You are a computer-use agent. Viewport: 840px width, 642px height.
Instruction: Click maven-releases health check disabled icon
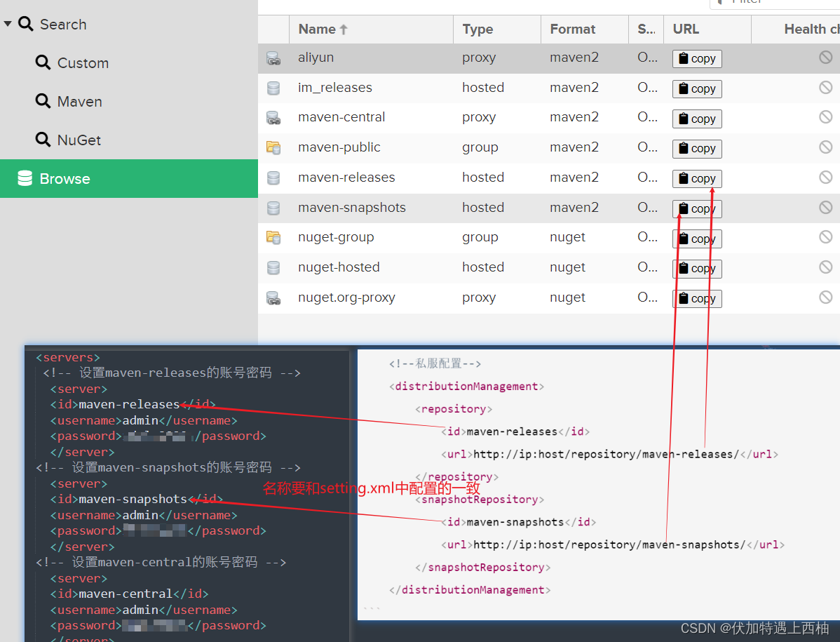coord(825,177)
